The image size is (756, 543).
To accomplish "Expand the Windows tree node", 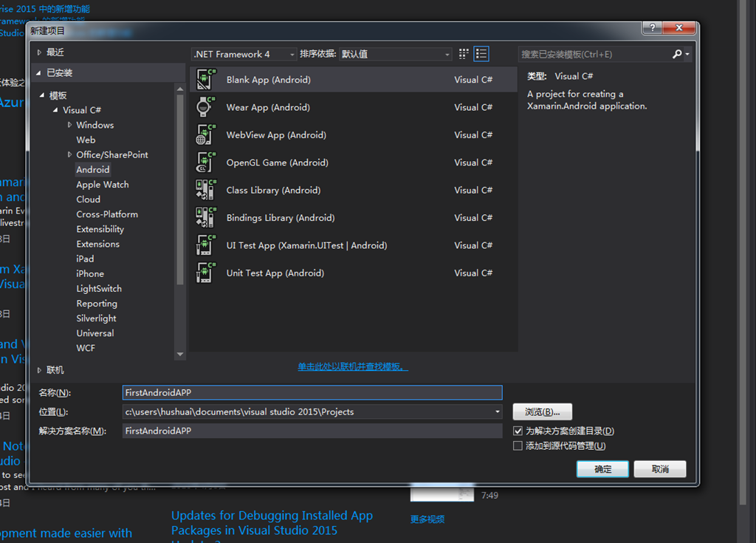I will click(69, 125).
